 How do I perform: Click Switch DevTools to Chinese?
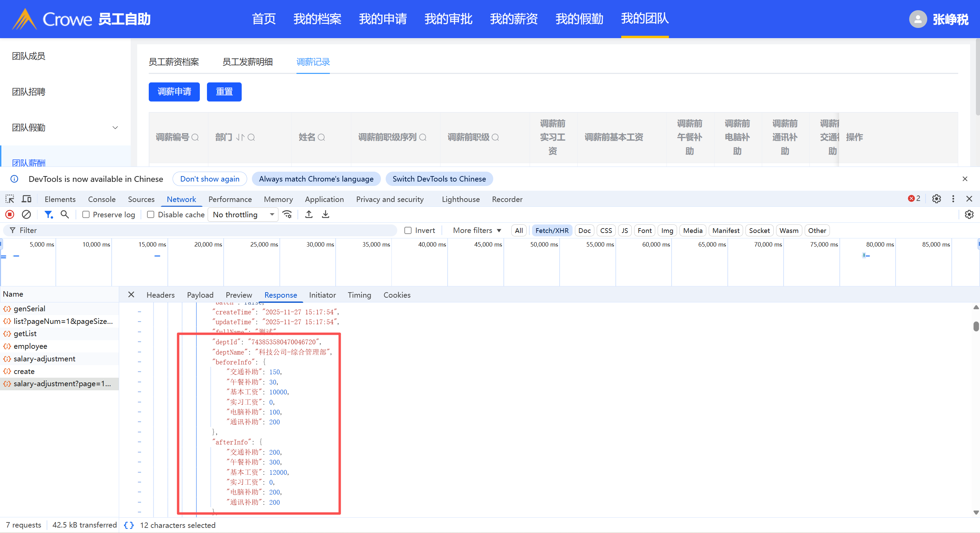pyautogui.click(x=439, y=179)
